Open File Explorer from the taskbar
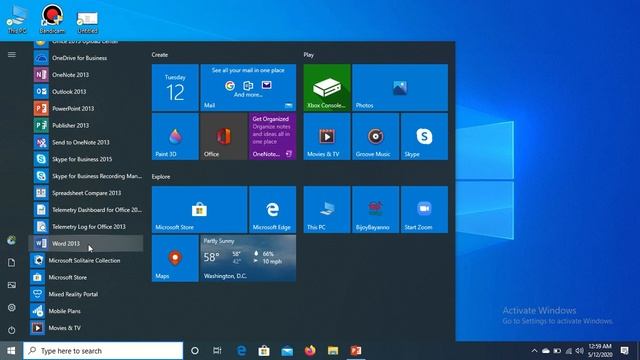The image size is (640, 360). click(x=333, y=351)
